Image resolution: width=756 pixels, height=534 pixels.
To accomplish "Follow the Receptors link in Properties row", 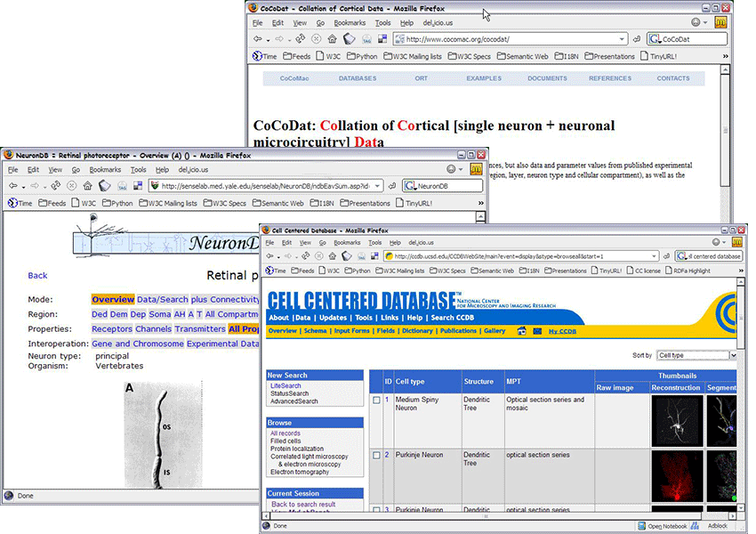I will point(111,329).
